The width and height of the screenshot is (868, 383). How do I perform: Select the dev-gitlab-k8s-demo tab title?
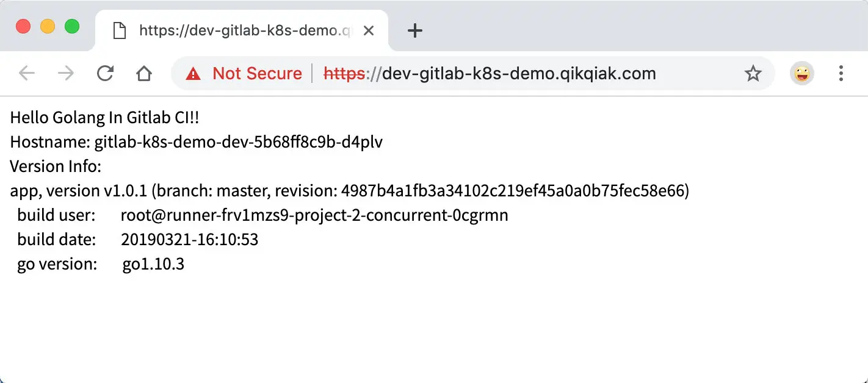point(244,30)
